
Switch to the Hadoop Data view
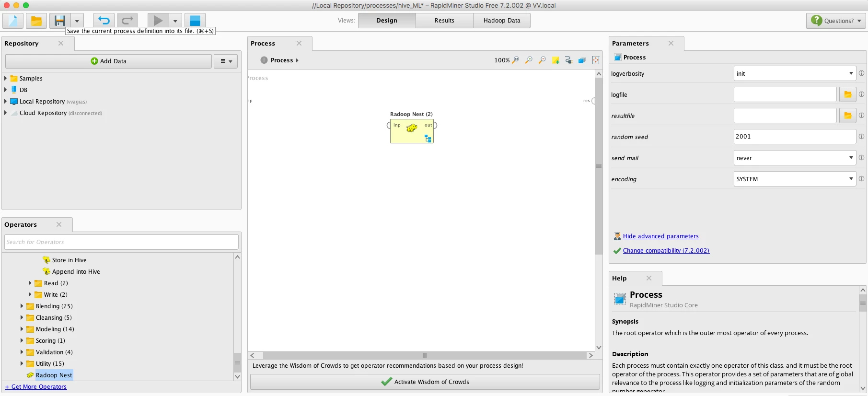point(502,21)
